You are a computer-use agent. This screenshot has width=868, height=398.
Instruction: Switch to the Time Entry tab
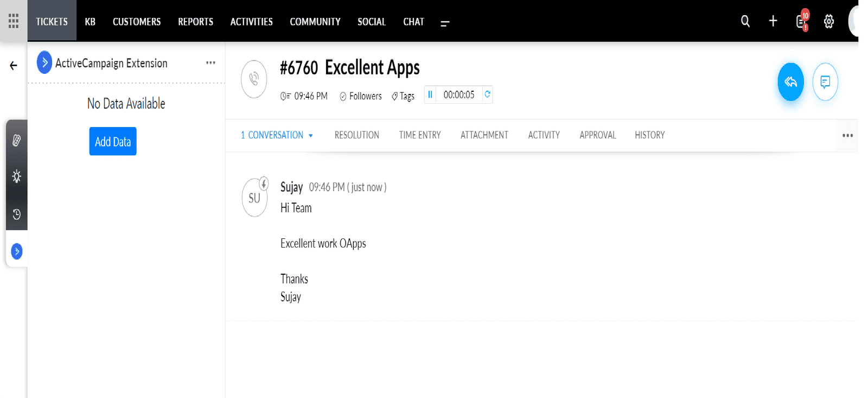click(420, 135)
